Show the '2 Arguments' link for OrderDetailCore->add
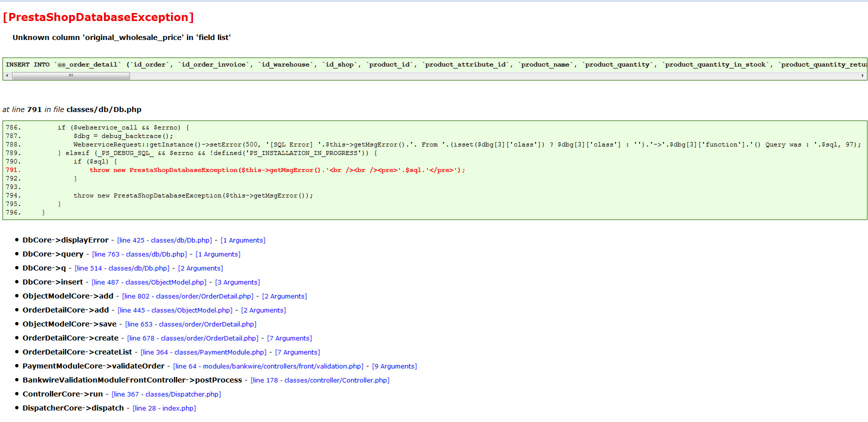 pyautogui.click(x=263, y=310)
